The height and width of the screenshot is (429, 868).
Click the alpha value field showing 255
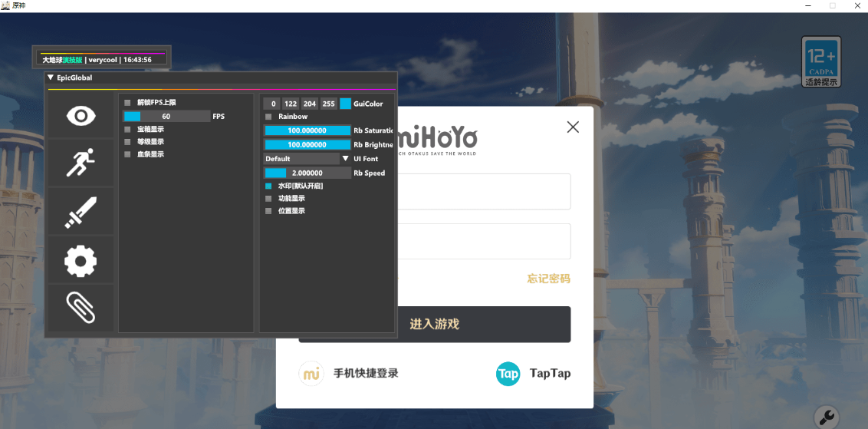[329, 104]
